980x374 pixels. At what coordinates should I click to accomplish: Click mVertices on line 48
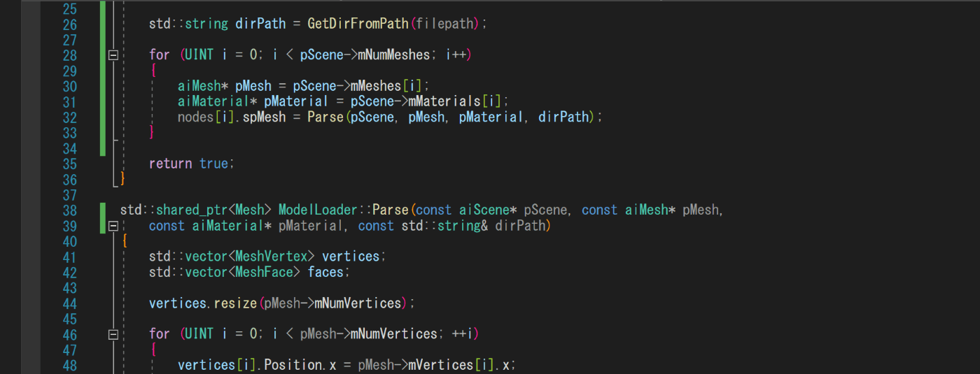pos(441,365)
